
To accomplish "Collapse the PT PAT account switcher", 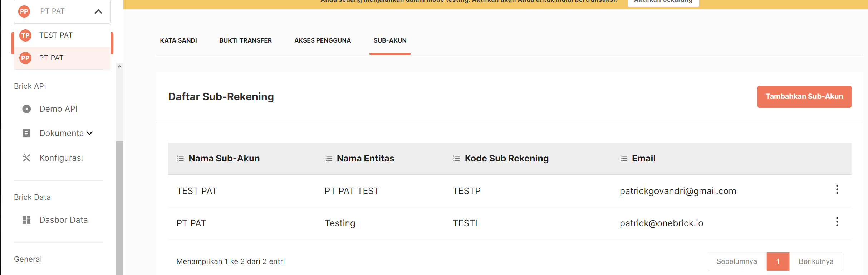I will [x=98, y=11].
